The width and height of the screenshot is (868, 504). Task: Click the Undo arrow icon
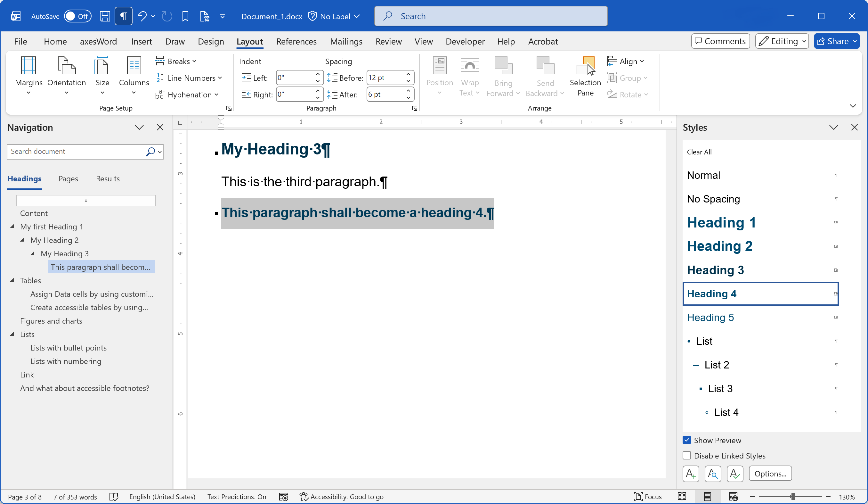(142, 16)
